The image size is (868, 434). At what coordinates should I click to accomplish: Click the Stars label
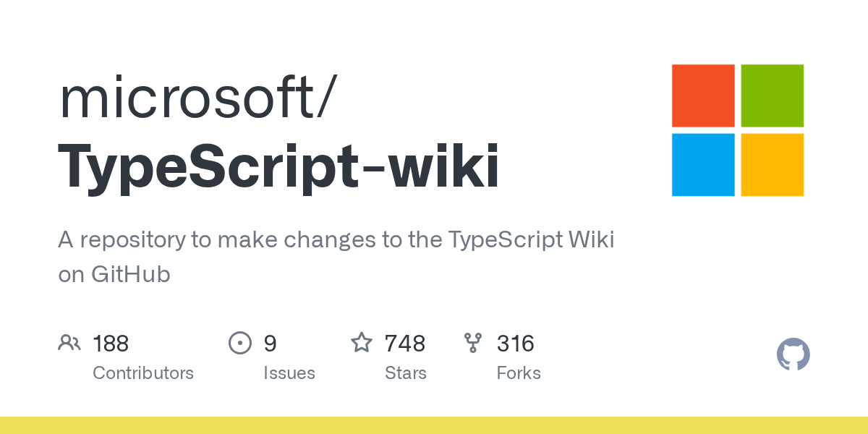(x=405, y=373)
